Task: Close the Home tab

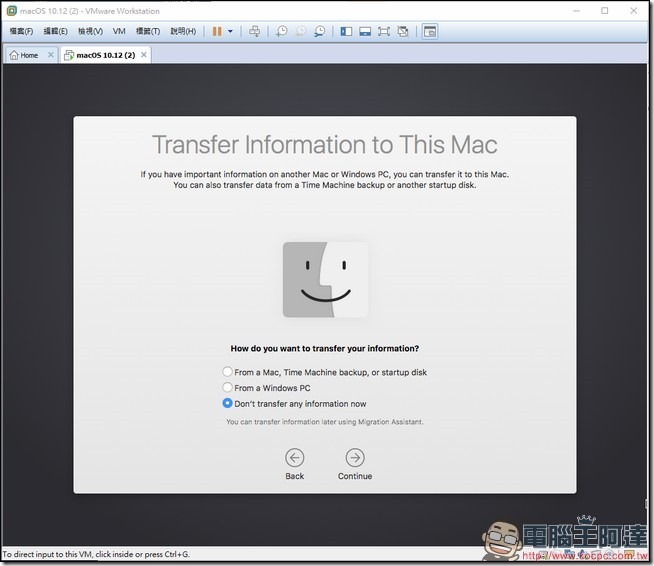Action: (50, 55)
